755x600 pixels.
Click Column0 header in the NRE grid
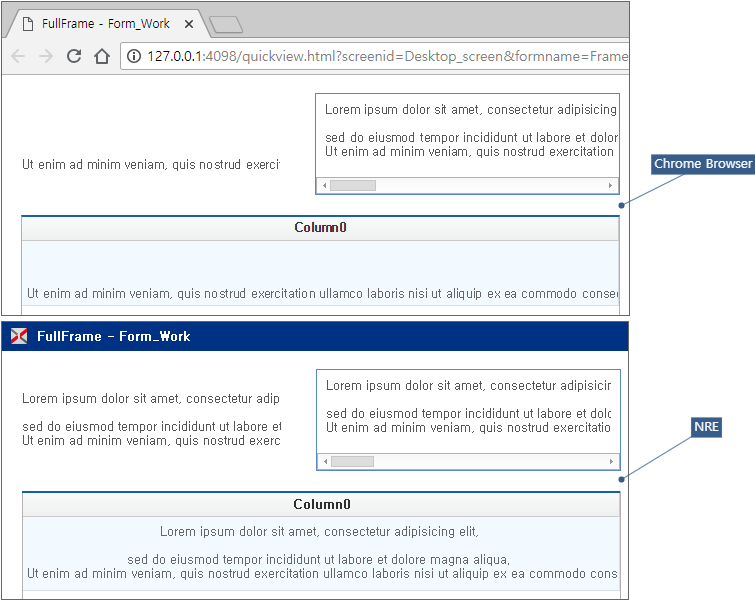coord(321,504)
